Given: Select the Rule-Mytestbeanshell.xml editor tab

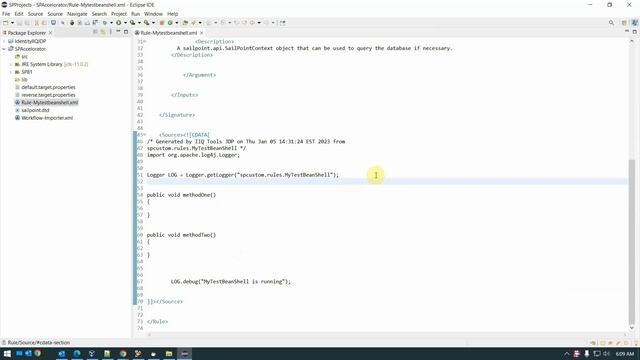Looking at the screenshot, I should [169, 33].
